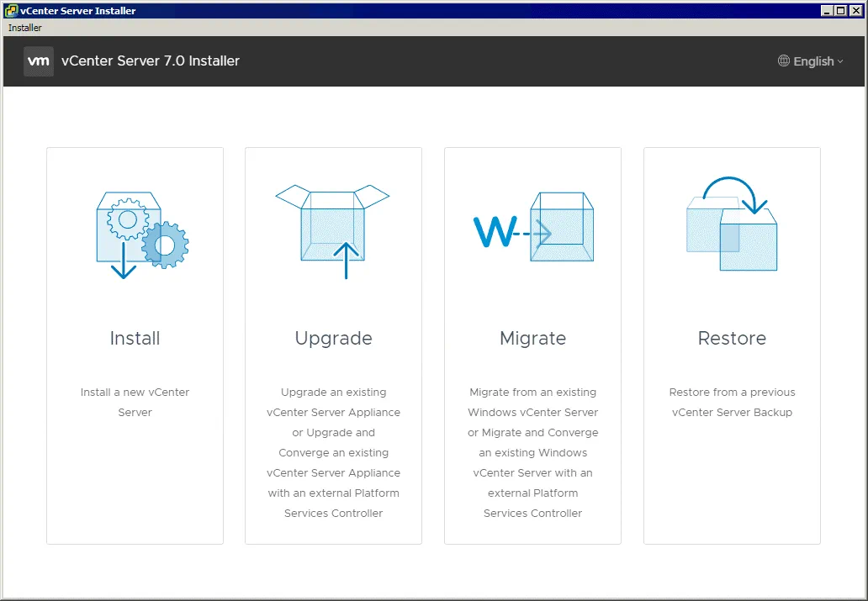Click the Migrate W arrow icon

point(532,229)
